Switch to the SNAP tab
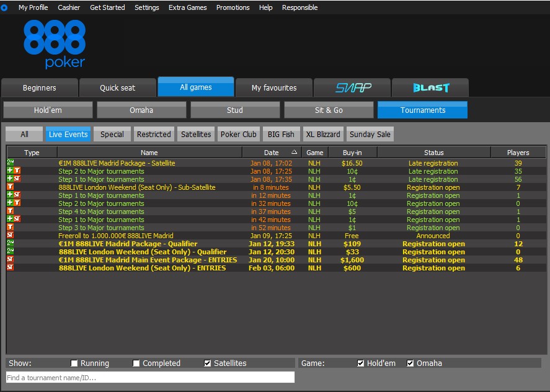This screenshot has width=550, height=392. coord(352,88)
